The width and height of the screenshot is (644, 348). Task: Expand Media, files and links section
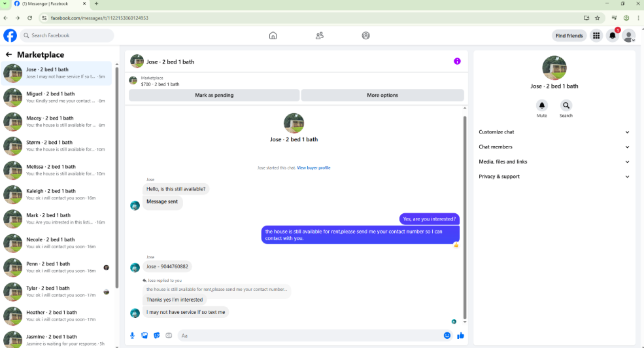(x=554, y=162)
